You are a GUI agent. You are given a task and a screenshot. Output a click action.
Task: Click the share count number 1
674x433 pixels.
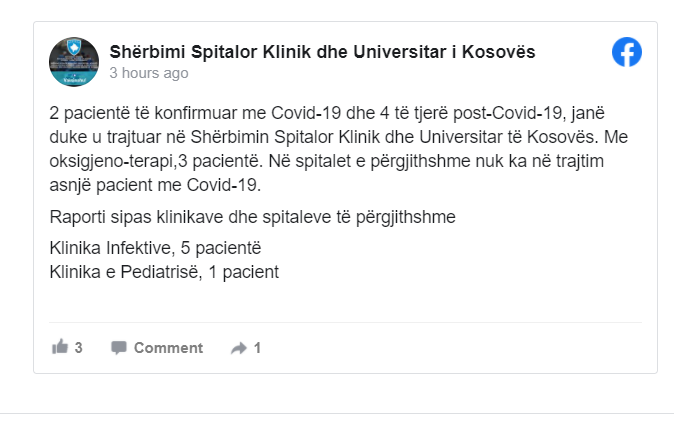click(x=257, y=348)
